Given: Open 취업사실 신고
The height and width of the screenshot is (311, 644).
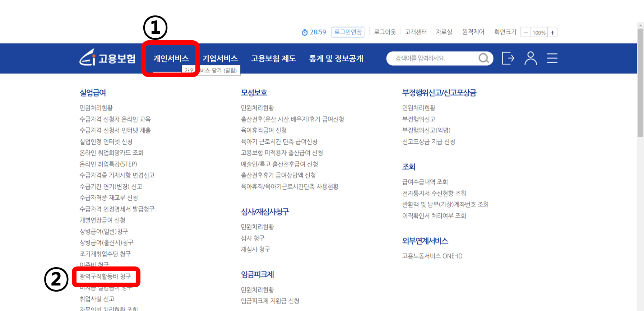Looking at the screenshot, I should [97, 299].
